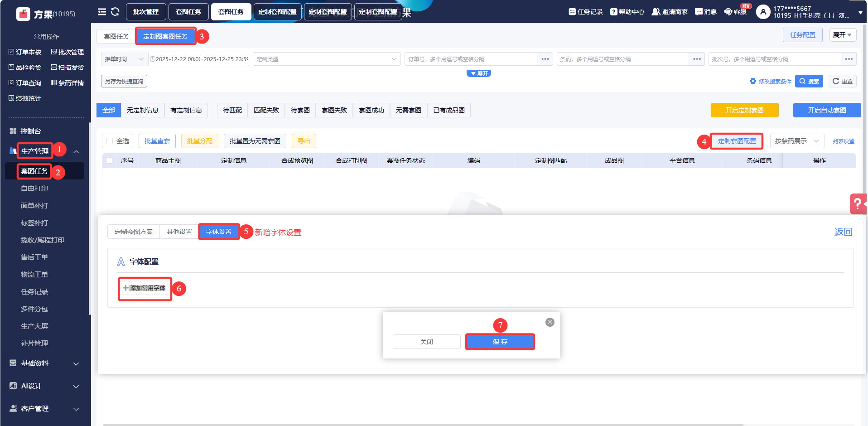Open 任务记录 in the top-right header
The height and width of the screenshot is (426, 868).
click(586, 12)
